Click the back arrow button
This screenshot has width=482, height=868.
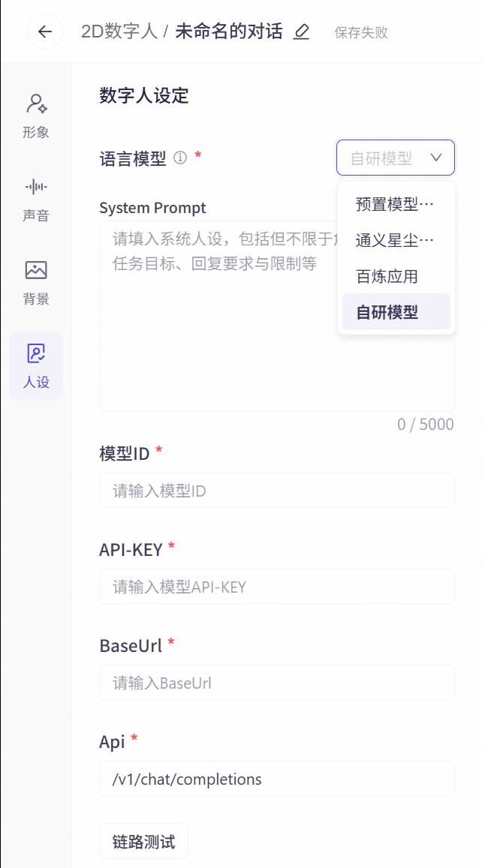(45, 32)
